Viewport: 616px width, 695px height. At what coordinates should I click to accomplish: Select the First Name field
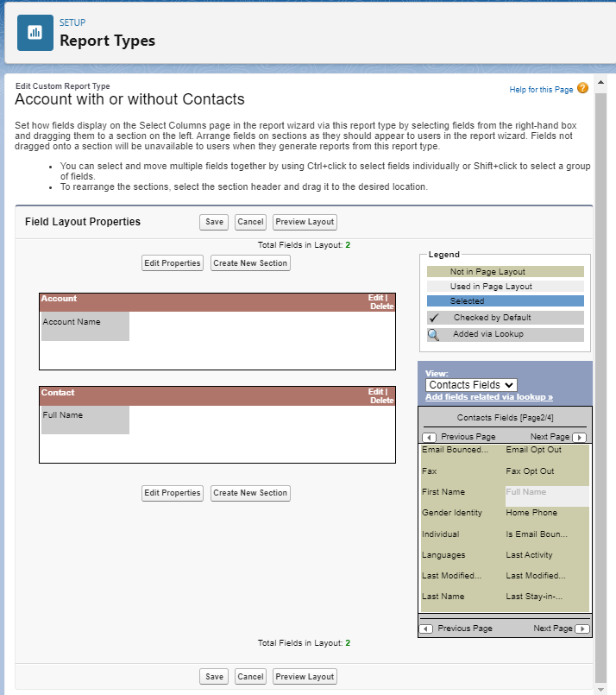(x=462, y=496)
